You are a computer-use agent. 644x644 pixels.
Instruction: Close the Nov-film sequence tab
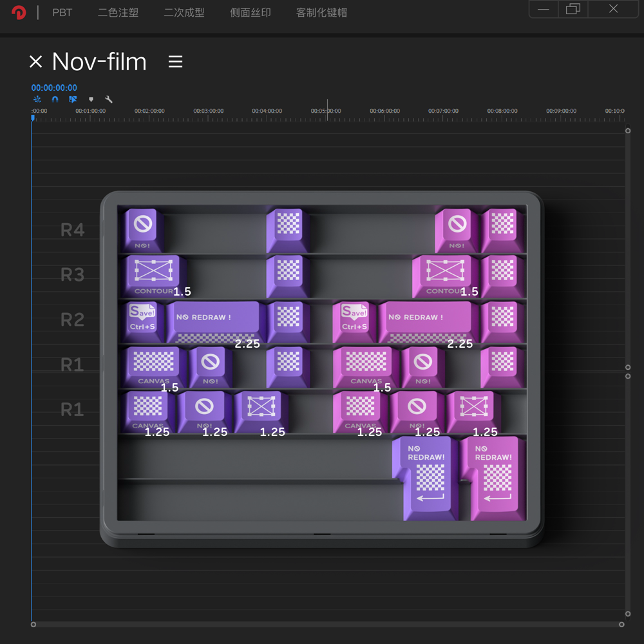pyautogui.click(x=35, y=62)
